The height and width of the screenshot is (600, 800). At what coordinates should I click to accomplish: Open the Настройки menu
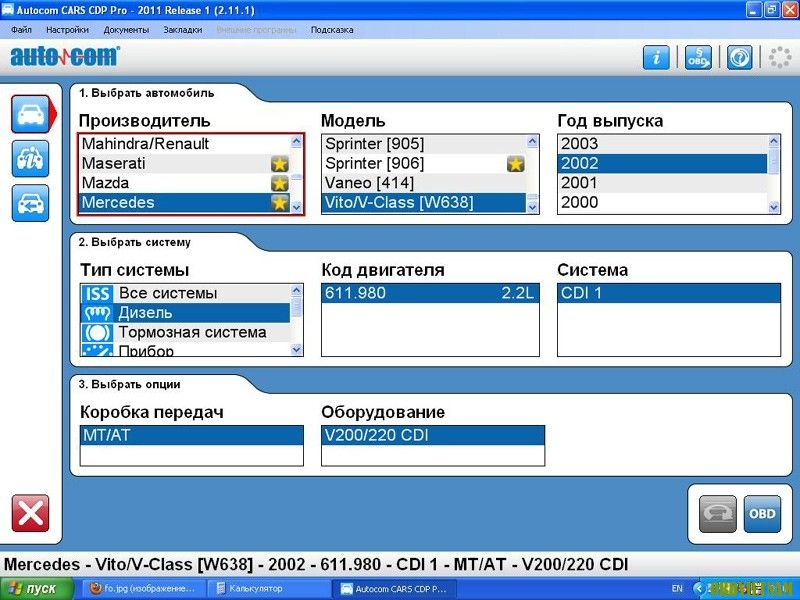click(67, 30)
